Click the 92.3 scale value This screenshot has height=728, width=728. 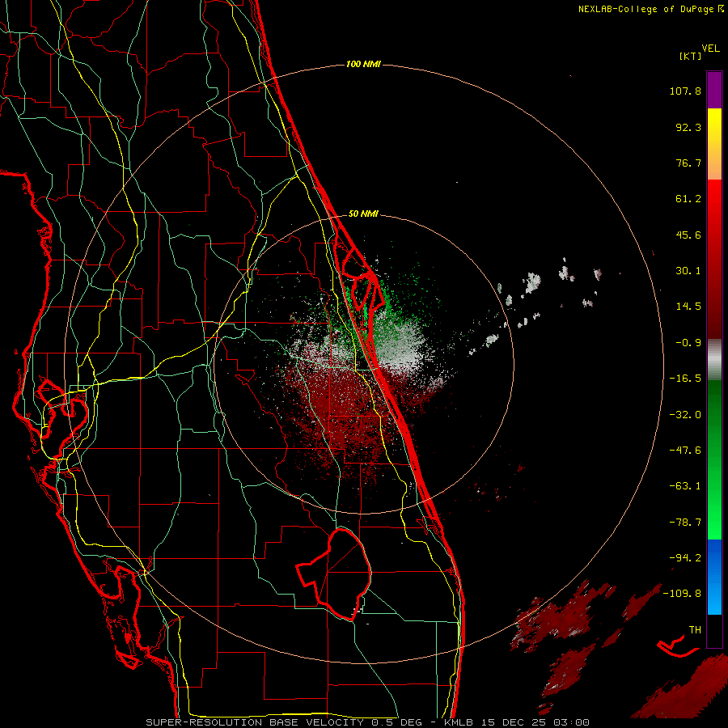pyautogui.click(x=688, y=127)
